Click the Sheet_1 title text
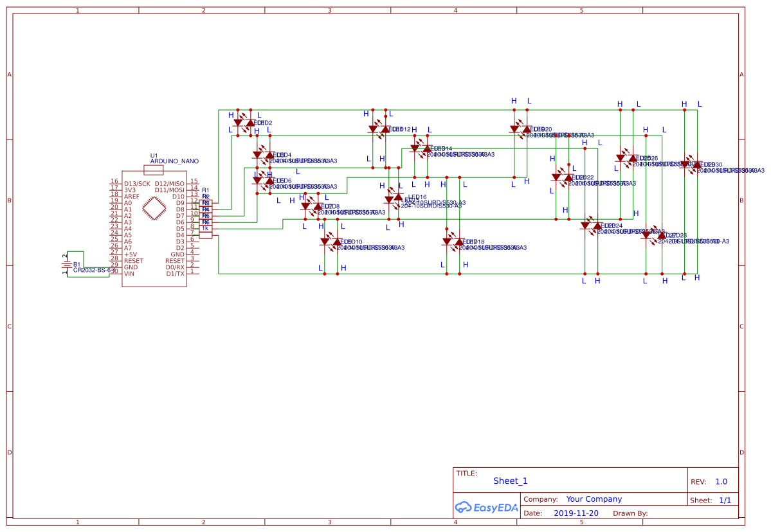771x532 pixels. [x=510, y=481]
